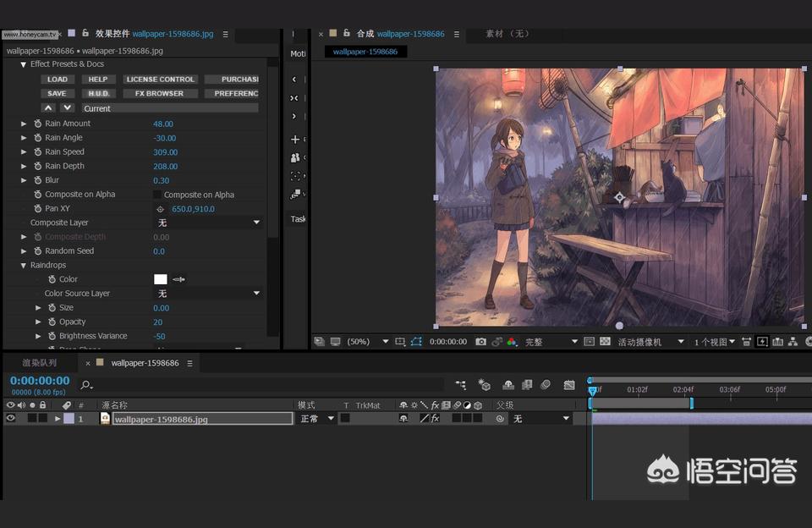Enable the frame blending icon in timeline
This screenshot has width=812, height=528.
tap(527, 384)
